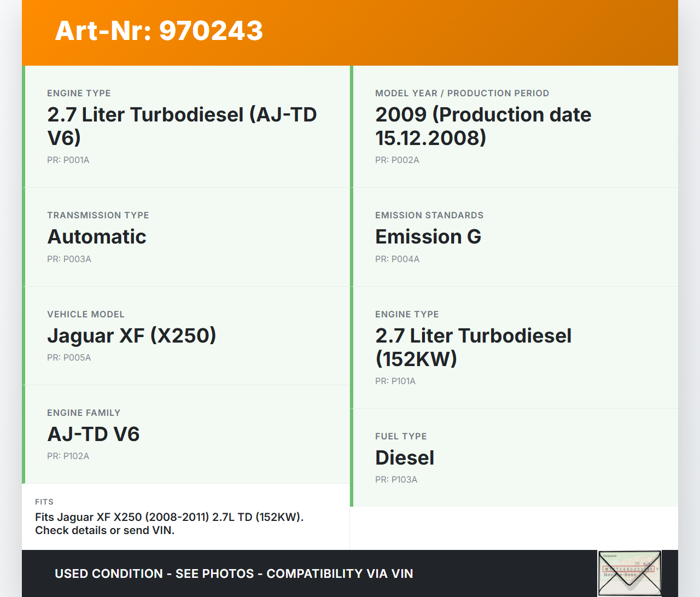Select the 2009 production date value
The image size is (700, 597).
pyautogui.click(x=483, y=126)
